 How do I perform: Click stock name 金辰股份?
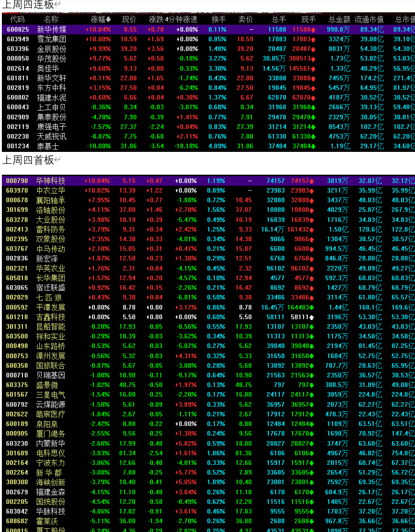pyautogui.click(x=52, y=49)
